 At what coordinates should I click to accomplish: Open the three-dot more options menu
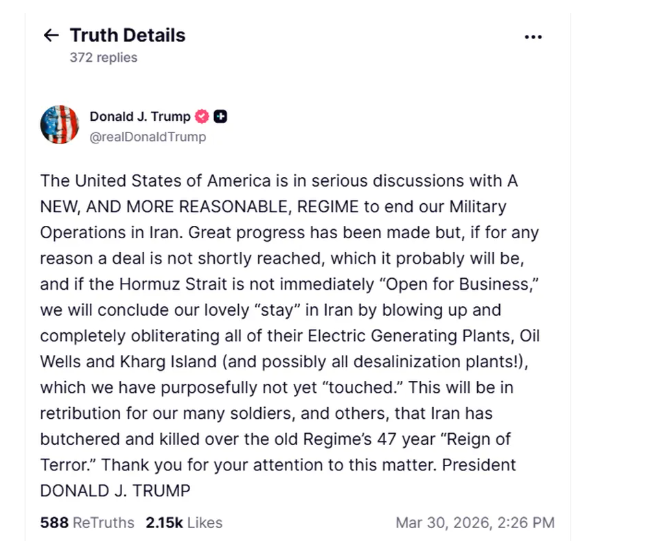coord(533,37)
